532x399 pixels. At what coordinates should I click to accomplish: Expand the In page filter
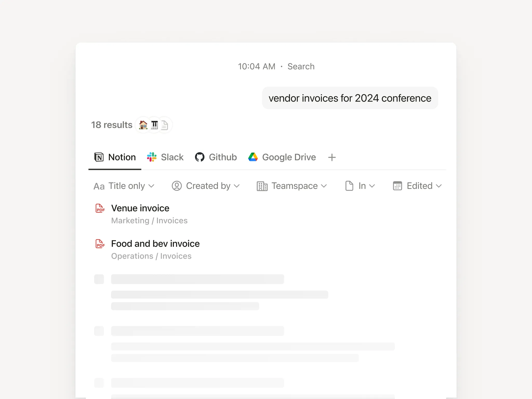pyautogui.click(x=360, y=186)
